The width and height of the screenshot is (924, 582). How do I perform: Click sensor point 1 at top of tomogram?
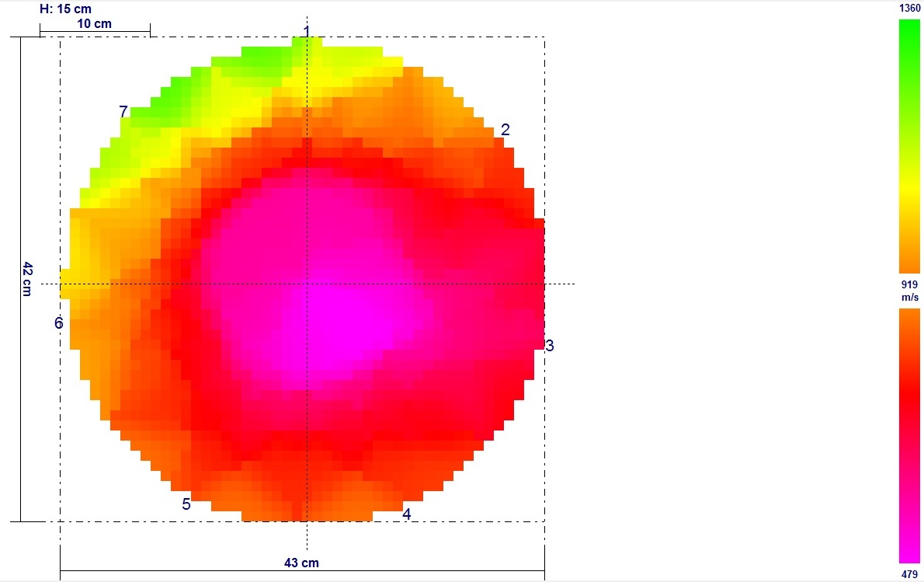tap(307, 32)
